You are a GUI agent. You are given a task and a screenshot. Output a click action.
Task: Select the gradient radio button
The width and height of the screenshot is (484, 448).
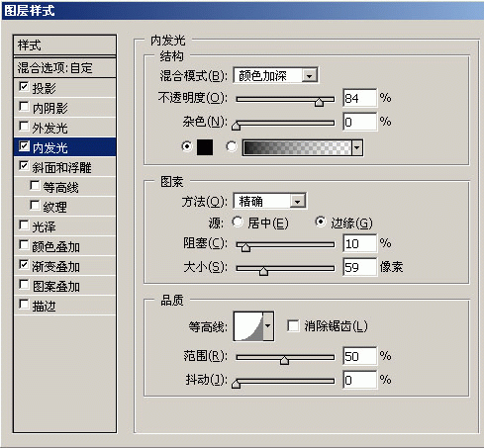[232, 146]
